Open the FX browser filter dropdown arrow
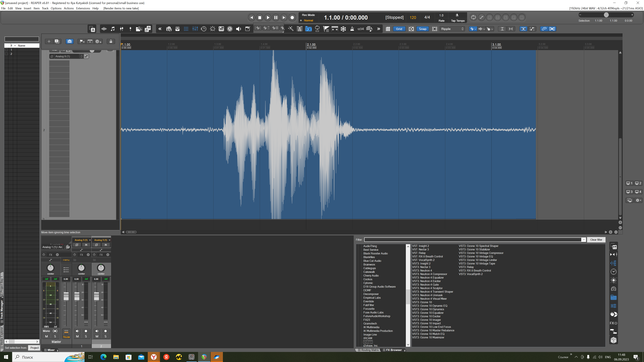644x362 pixels. click(583, 240)
